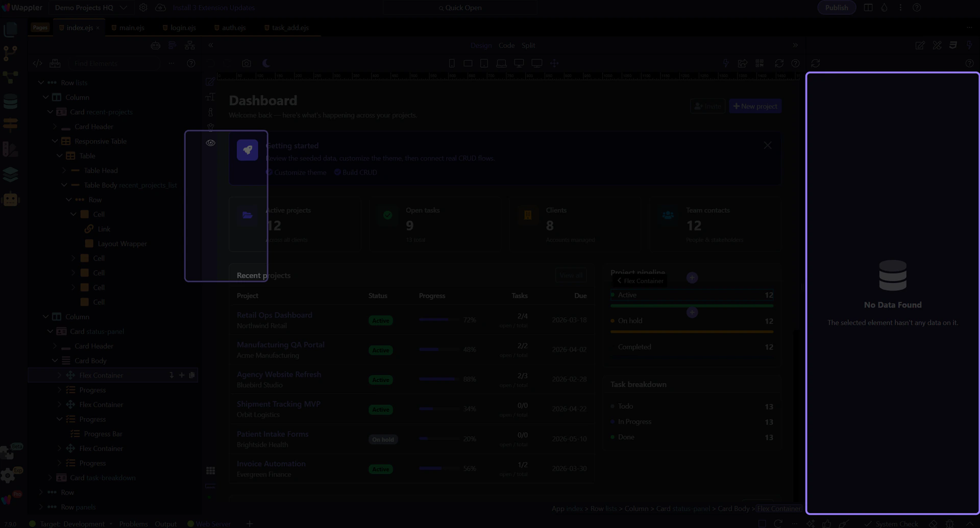Viewport: 980px width, 528px height.
Task: Expand the Card task-breakdown tree node
Action: (x=50, y=478)
